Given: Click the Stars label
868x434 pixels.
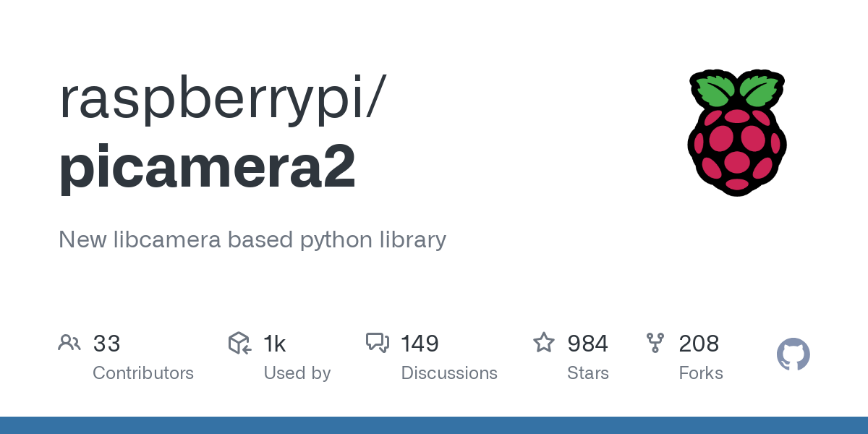Looking at the screenshot, I should point(588,373).
